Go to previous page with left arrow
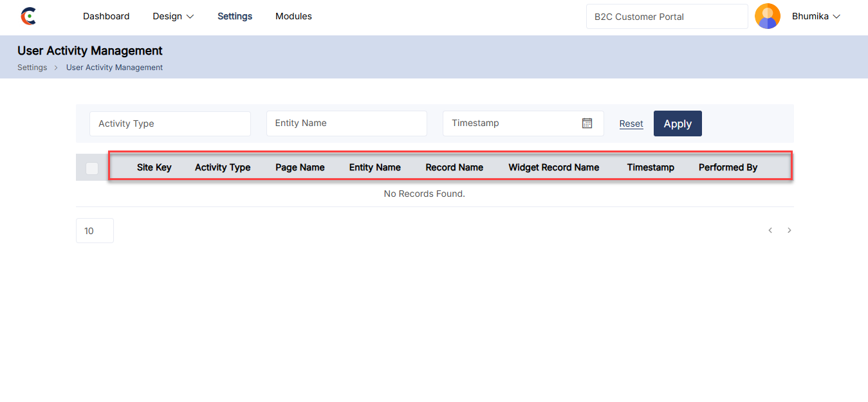This screenshot has width=868, height=402. 770,230
